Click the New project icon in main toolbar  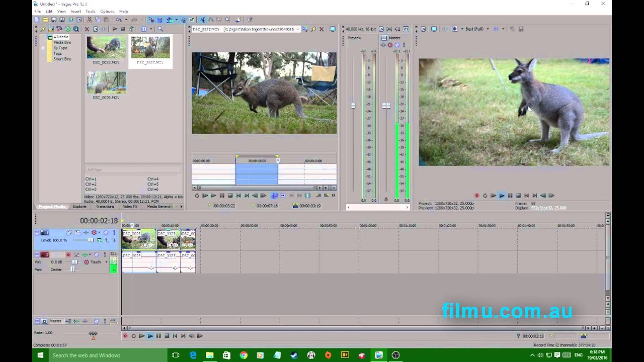[37, 20]
